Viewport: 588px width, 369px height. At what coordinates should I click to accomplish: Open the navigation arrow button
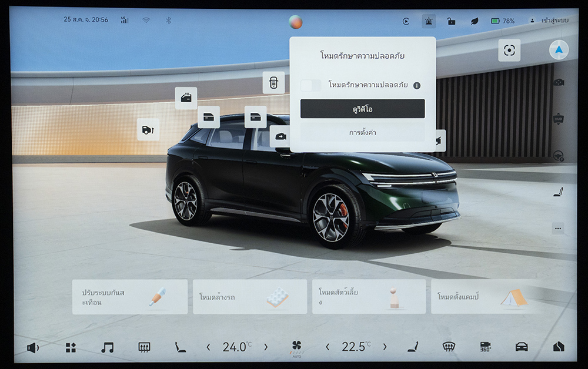559,50
